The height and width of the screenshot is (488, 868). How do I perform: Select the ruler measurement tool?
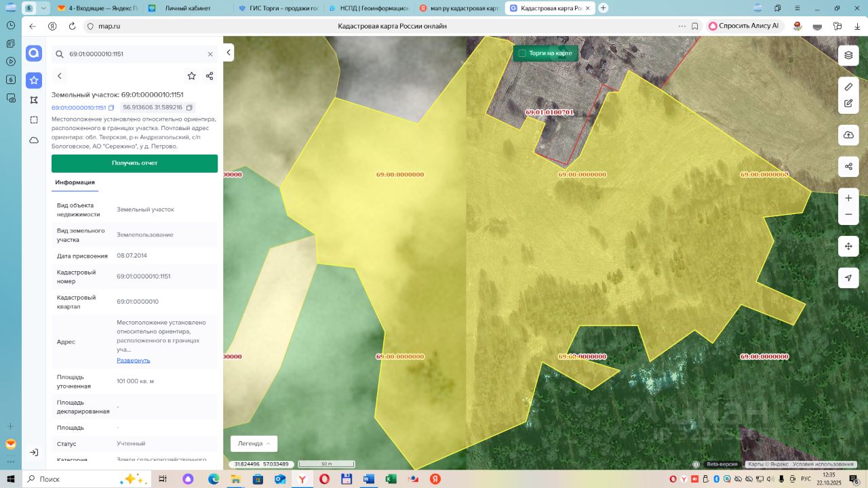(x=848, y=87)
